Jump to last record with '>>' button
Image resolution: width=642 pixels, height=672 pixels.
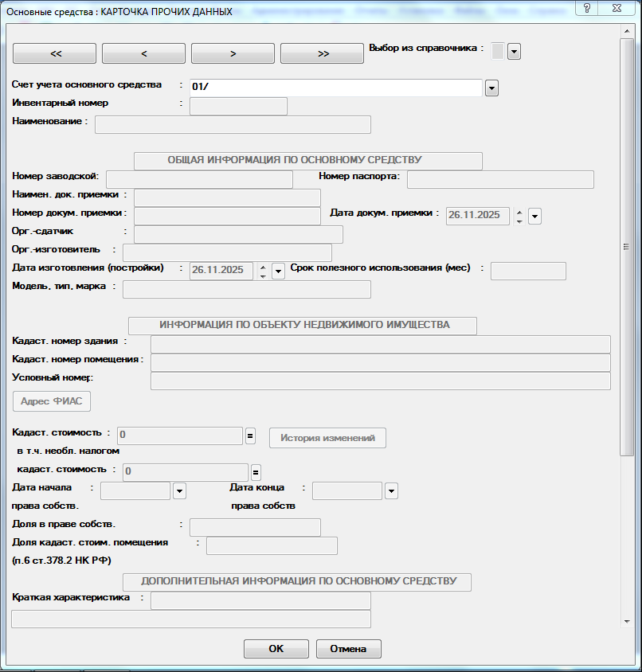322,53
